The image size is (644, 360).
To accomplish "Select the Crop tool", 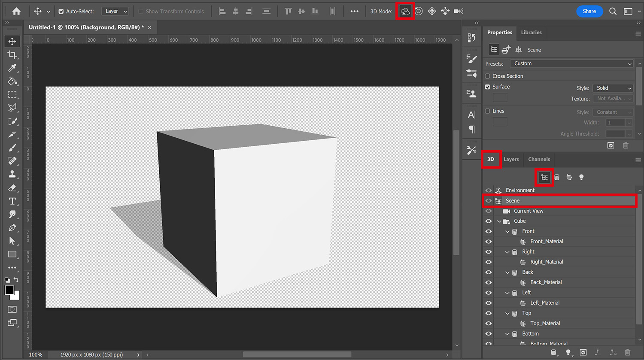I will [x=12, y=54].
